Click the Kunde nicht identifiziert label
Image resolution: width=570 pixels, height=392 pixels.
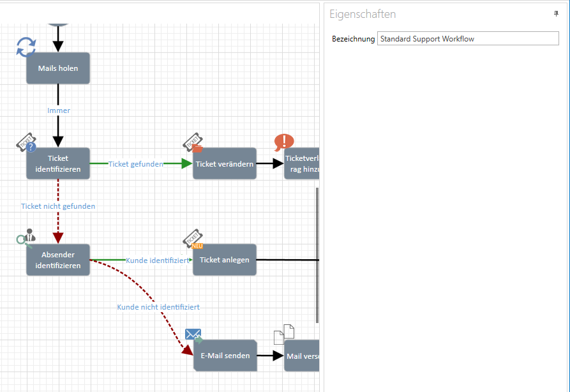click(x=158, y=307)
